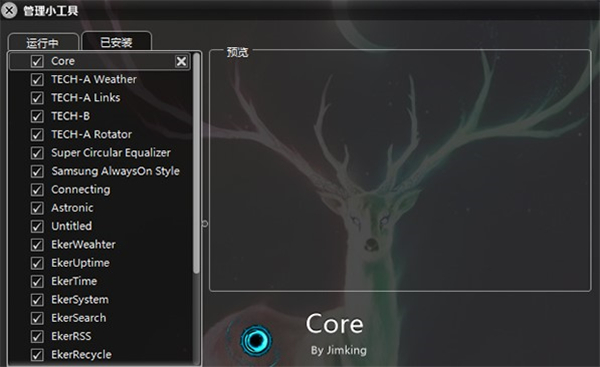Uncheck Super Circular Equalizer checkbox
The width and height of the screenshot is (600, 367).
(x=37, y=153)
